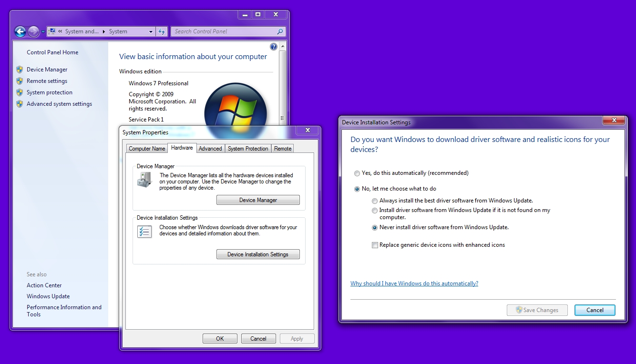Expand the address bar history dropdown
636x364 pixels.
(x=151, y=32)
